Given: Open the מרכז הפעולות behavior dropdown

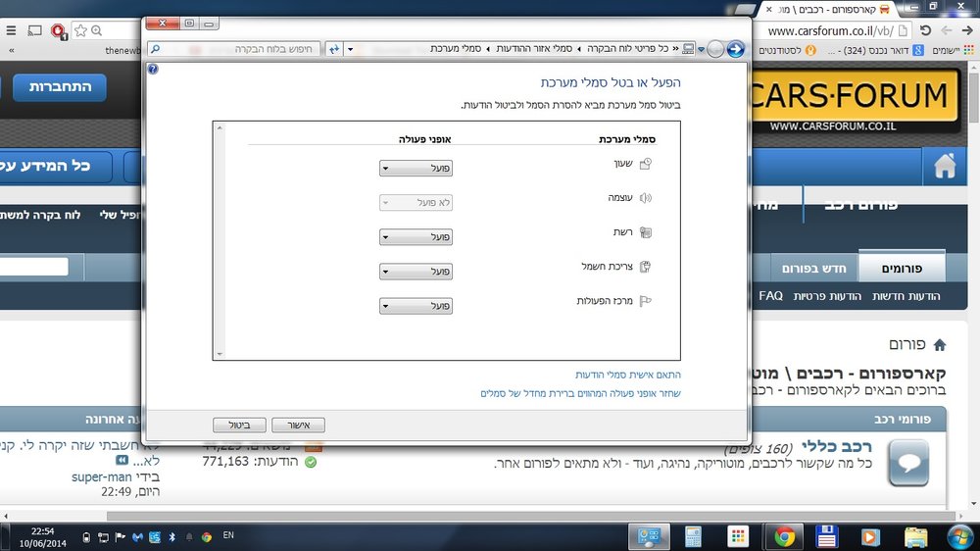Looking at the screenshot, I should click(x=416, y=305).
